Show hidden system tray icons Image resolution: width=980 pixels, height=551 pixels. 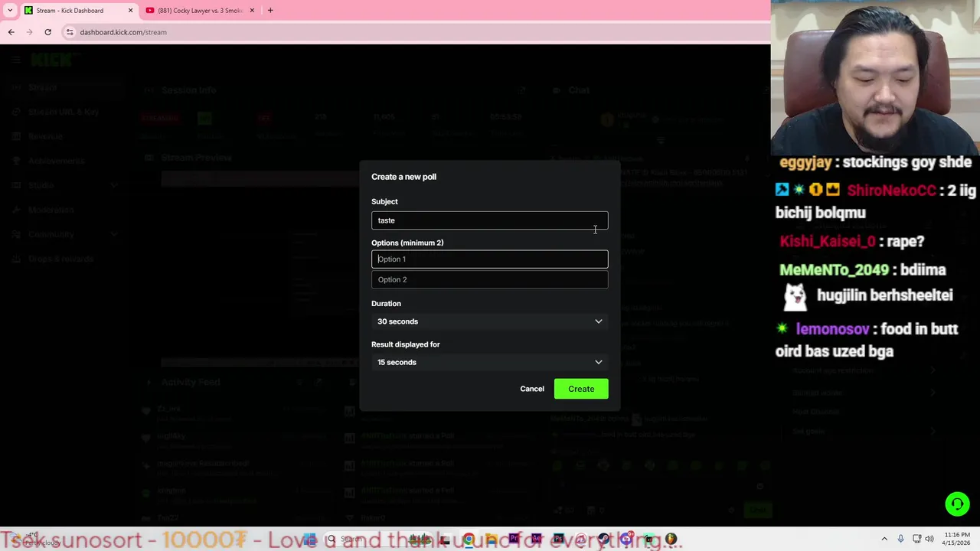pyautogui.click(x=884, y=540)
